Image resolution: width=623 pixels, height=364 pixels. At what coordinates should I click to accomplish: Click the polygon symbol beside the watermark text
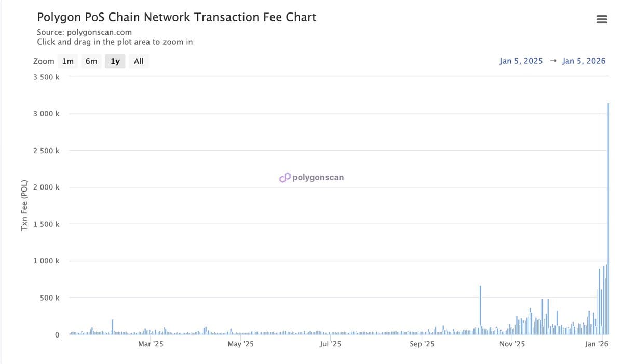[x=284, y=177]
